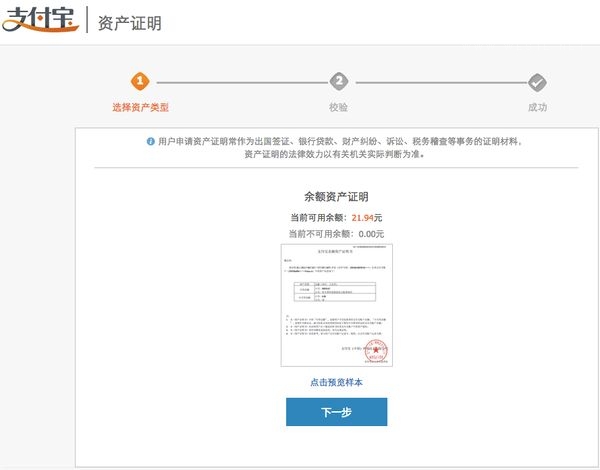Click the gray step 2 icon
600x470 pixels.
pos(339,82)
